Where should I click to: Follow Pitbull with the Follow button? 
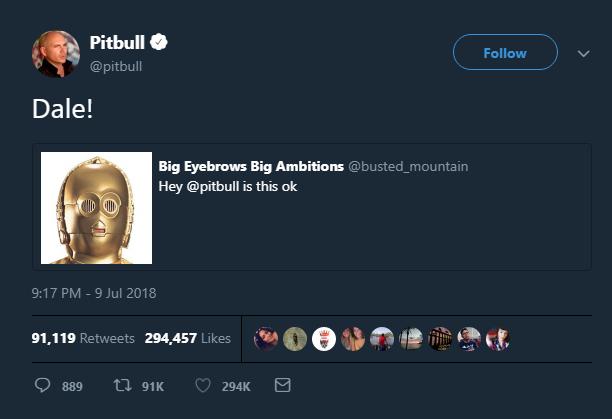tap(505, 53)
